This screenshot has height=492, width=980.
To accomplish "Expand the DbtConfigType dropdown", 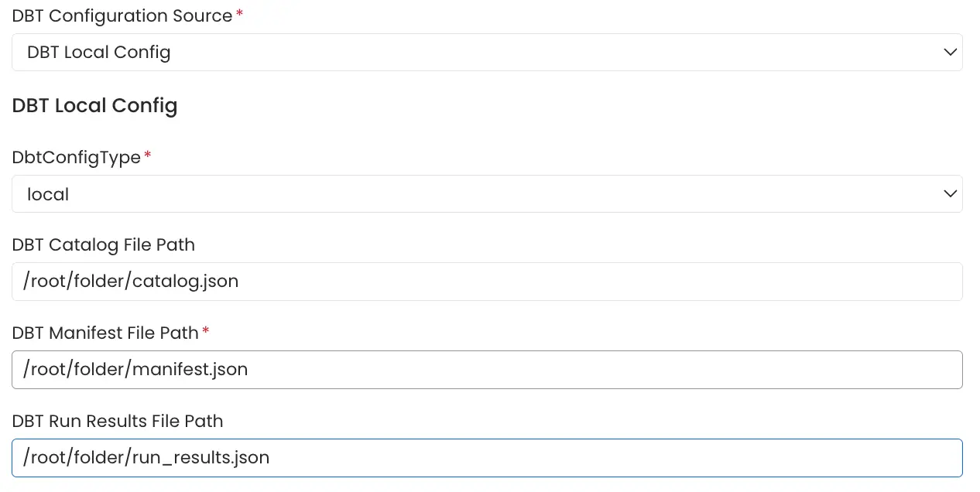I will (x=486, y=194).
